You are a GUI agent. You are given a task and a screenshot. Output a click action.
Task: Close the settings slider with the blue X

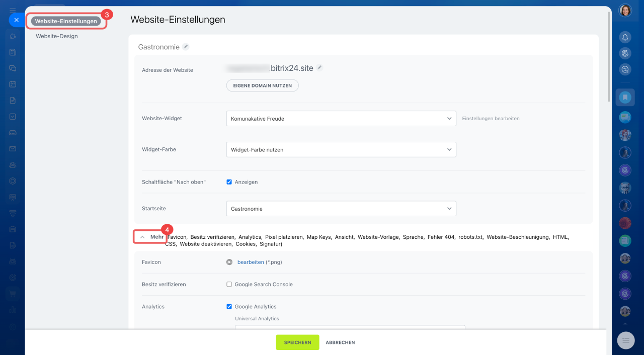[17, 20]
